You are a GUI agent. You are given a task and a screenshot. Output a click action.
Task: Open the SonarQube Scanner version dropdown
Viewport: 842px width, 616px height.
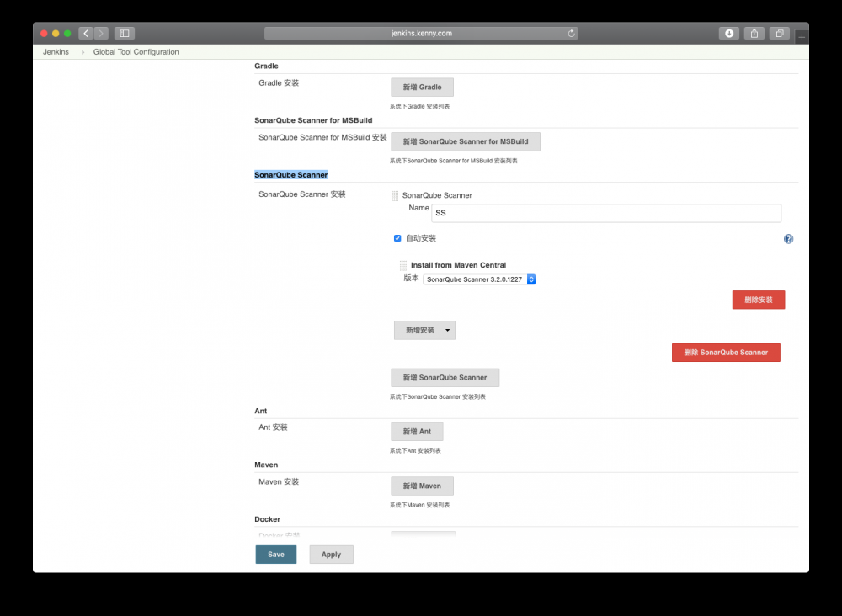click(x=530, y=278)
